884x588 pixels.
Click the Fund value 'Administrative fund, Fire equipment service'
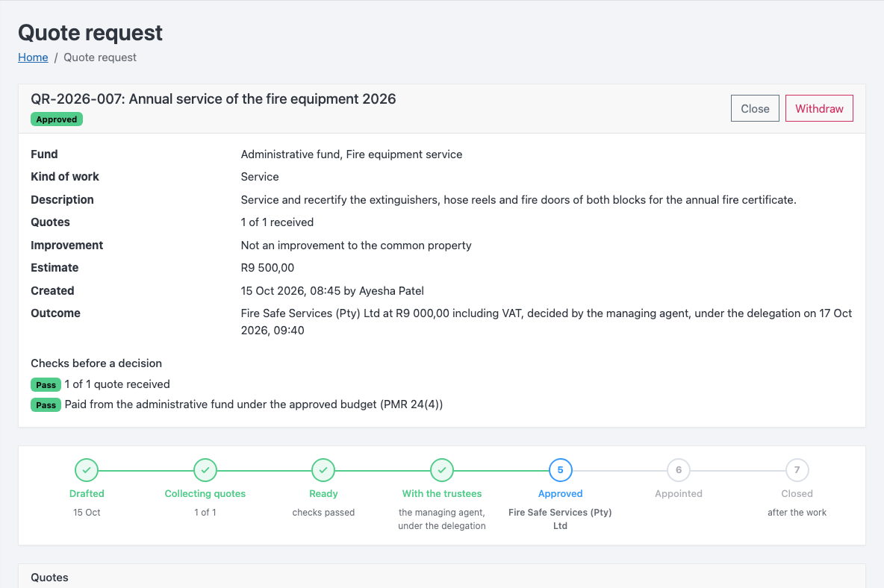coord(351,154)
